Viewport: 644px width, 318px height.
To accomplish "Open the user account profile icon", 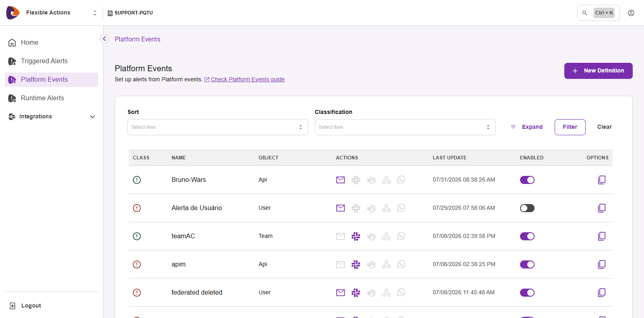I will (631, 13).
